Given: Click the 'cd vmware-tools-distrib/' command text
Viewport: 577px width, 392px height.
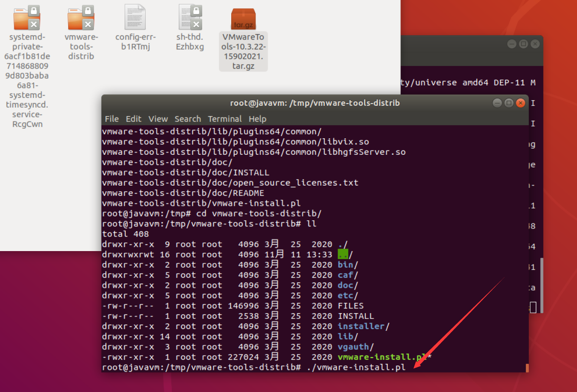Looking at the screenshot, I should (x=259, y=213).
